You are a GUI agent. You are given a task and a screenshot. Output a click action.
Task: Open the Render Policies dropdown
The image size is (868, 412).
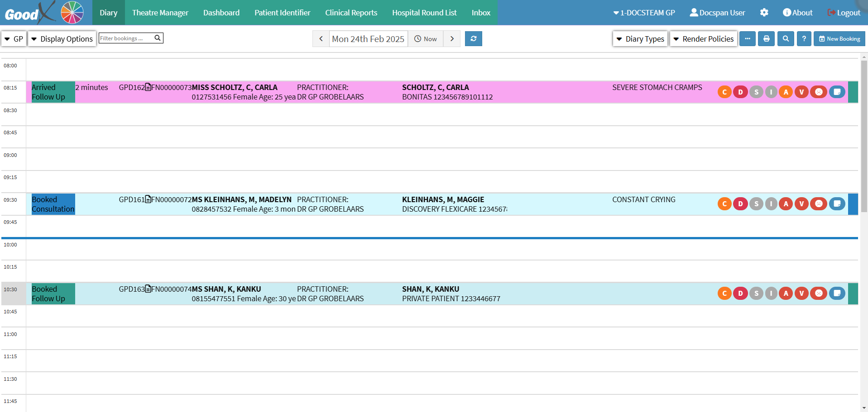coord(703,39)
